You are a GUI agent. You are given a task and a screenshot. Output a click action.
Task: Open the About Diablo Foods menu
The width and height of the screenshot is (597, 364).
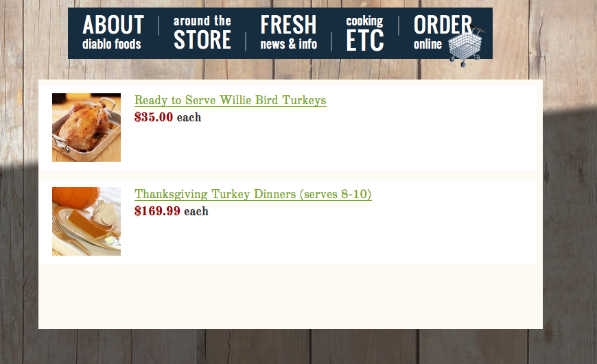coord(113,33)
